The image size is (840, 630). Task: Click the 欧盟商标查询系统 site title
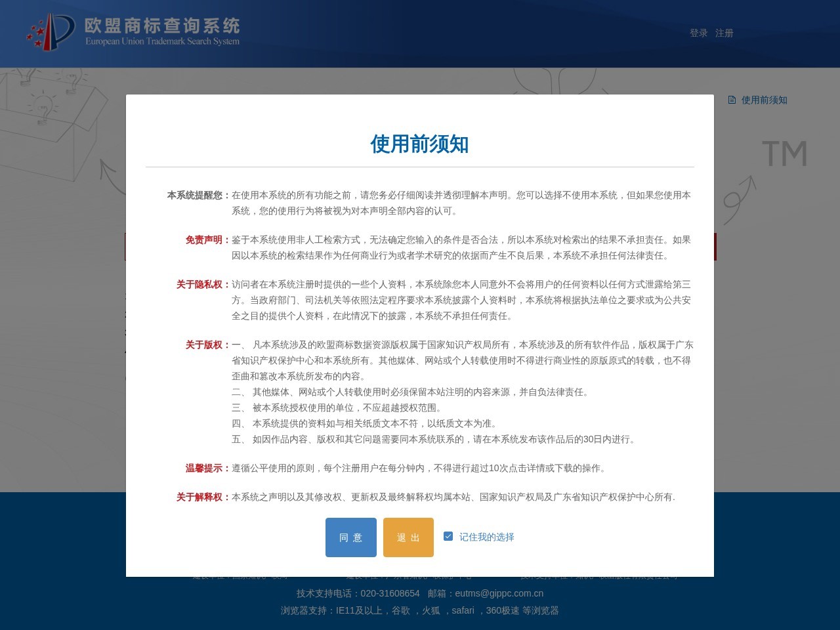pos(162,26)
